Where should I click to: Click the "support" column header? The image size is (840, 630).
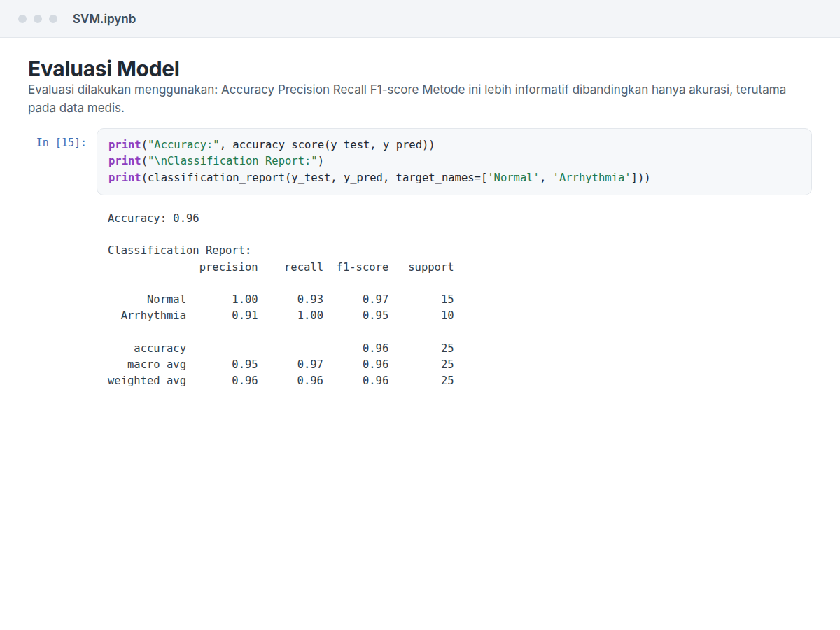431,267
